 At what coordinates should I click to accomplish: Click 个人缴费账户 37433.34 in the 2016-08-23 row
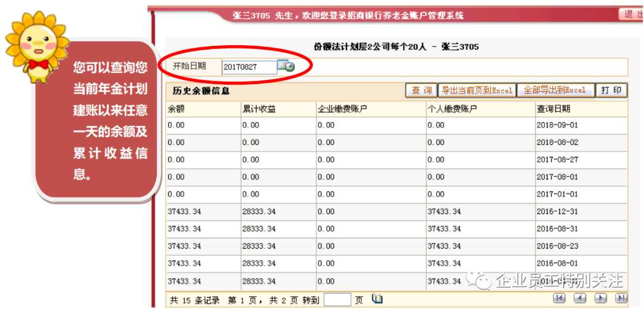[x=444, y=246]
